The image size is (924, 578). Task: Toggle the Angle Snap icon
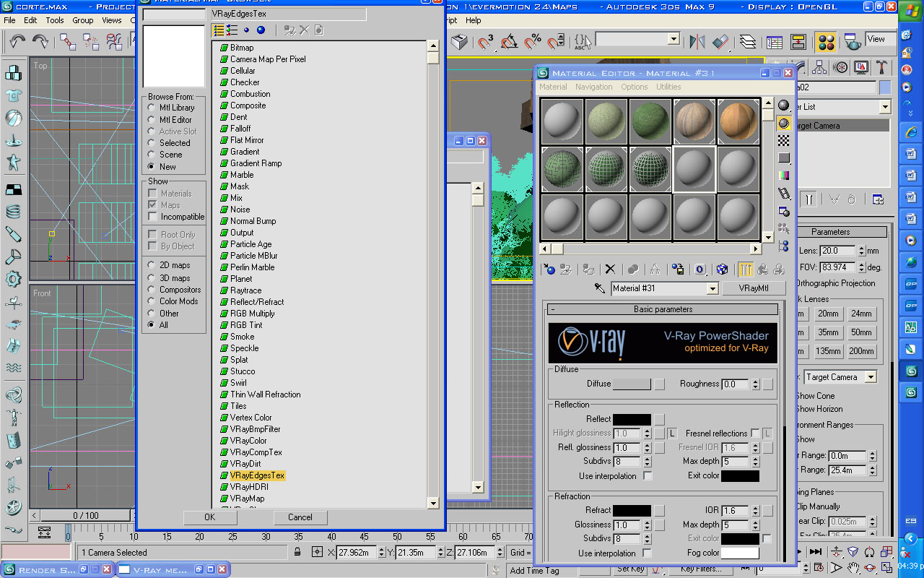point(510,42)
